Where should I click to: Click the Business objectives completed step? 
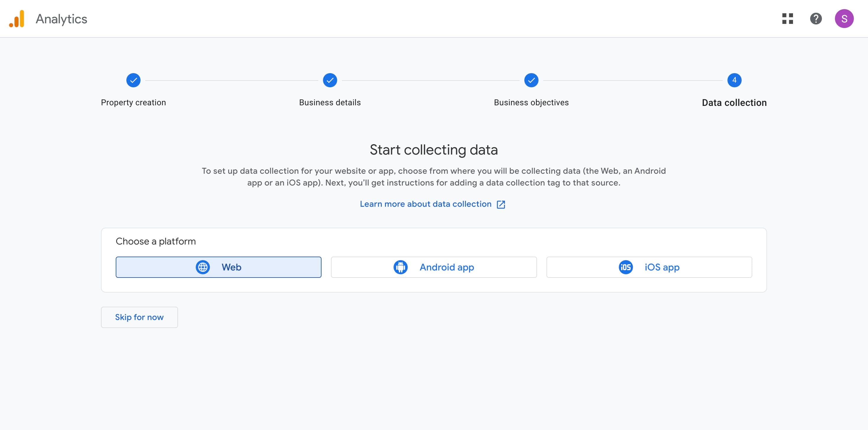click(531, 81)
